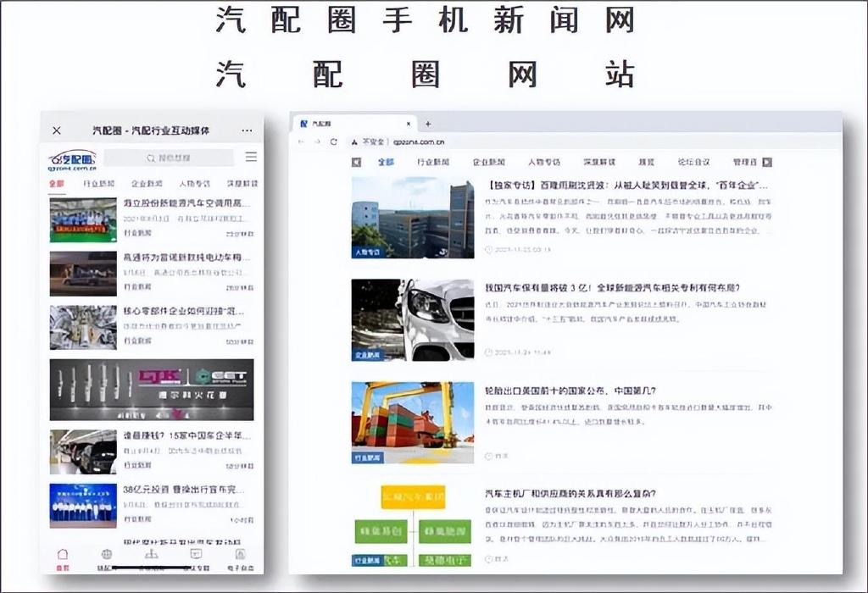Open mobile article starting with 核心零部件企业
This screenshot has height=593, width=868.
point(184,311)
